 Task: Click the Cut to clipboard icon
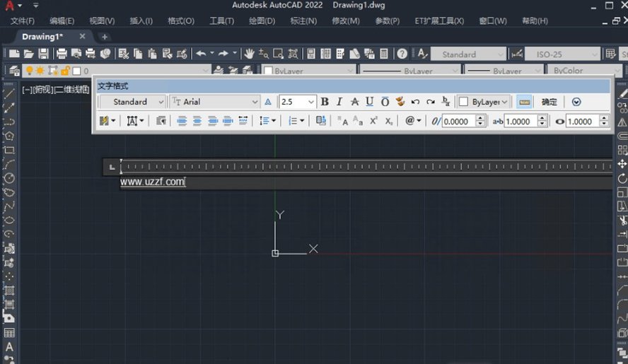click(x=123, y=54)
